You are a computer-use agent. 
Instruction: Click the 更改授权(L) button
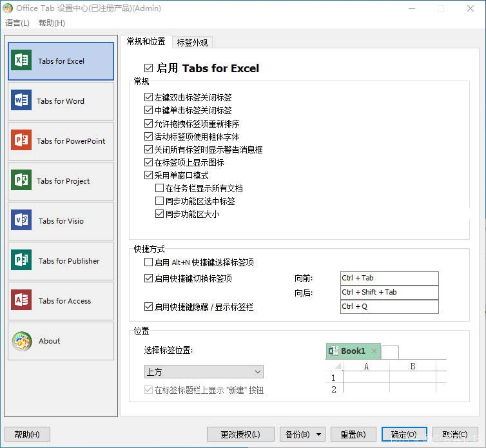(240, 434)
